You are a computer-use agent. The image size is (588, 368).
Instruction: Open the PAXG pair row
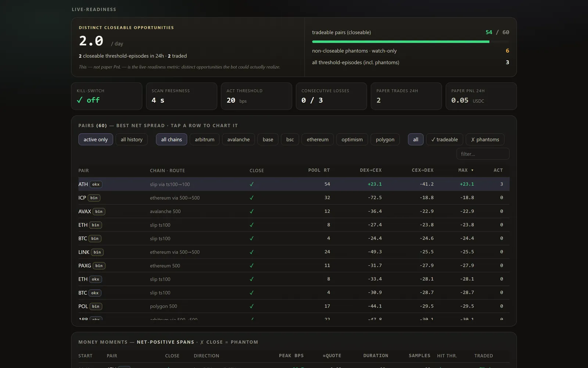point(294,265)
